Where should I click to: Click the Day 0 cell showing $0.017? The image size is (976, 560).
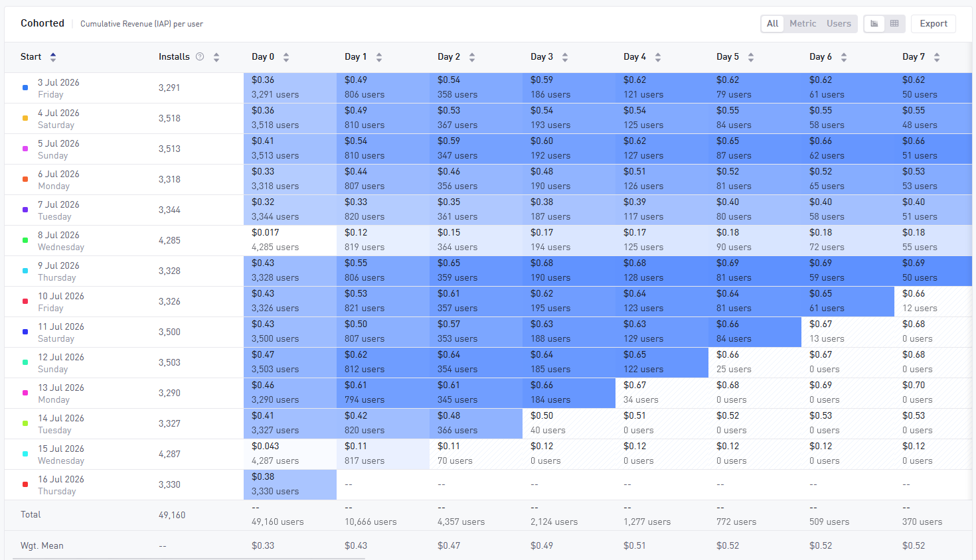click(x=290, y=240)
